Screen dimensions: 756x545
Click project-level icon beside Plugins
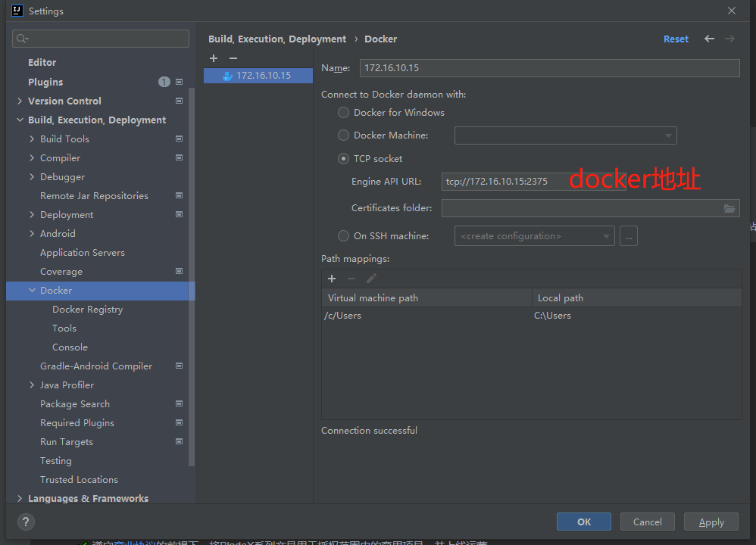180,82
